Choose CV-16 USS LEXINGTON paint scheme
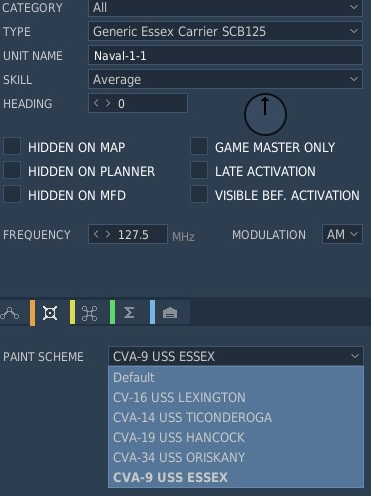This screenshot has width=371, height=496. coord(236,397)
